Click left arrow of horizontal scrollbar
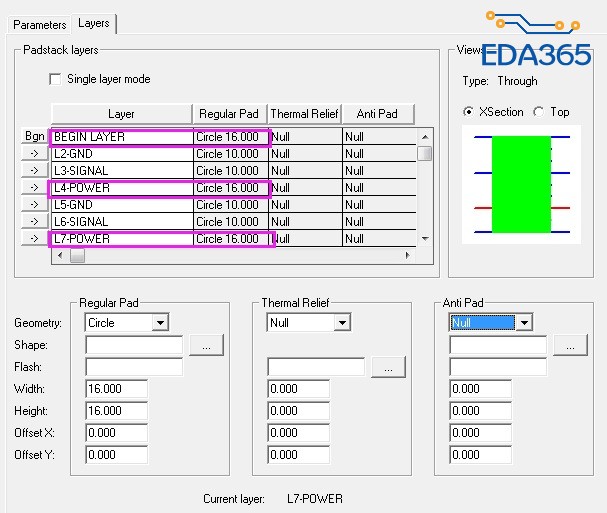Screen dimensions: 607x513 click(60, 255)
